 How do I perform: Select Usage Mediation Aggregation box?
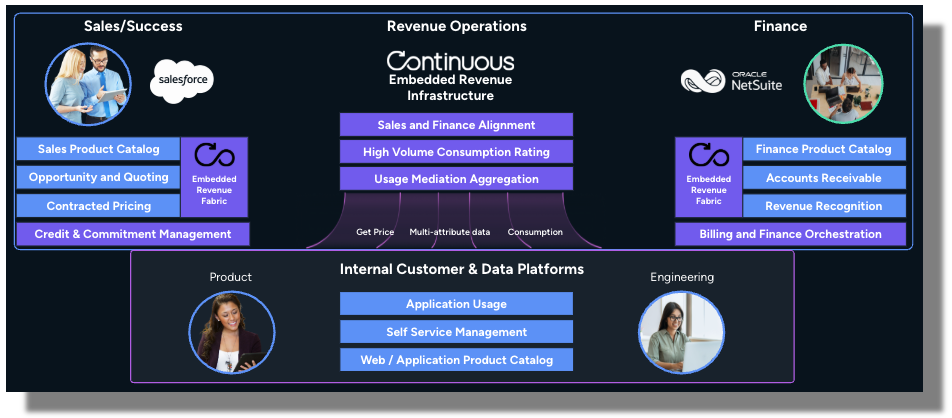[x=456, y=179]
